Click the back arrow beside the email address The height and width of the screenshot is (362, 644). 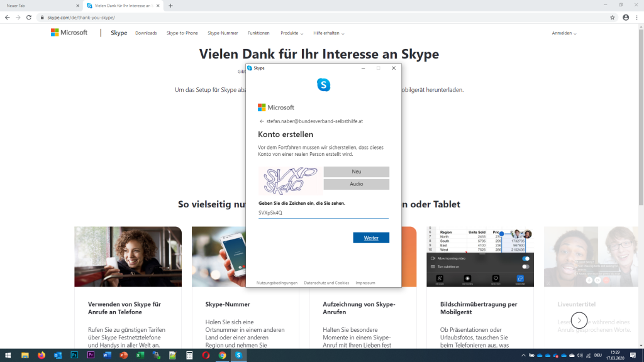(x=262, y=121)
